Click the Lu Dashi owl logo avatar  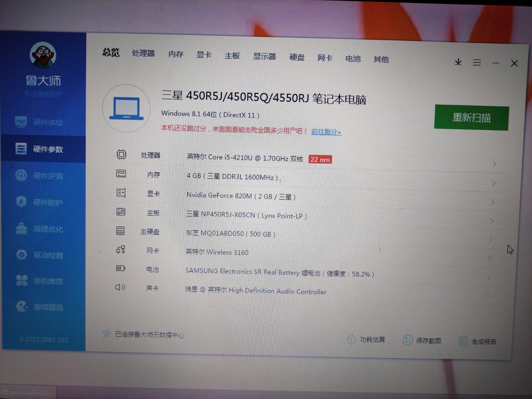(x=43, y=55)
